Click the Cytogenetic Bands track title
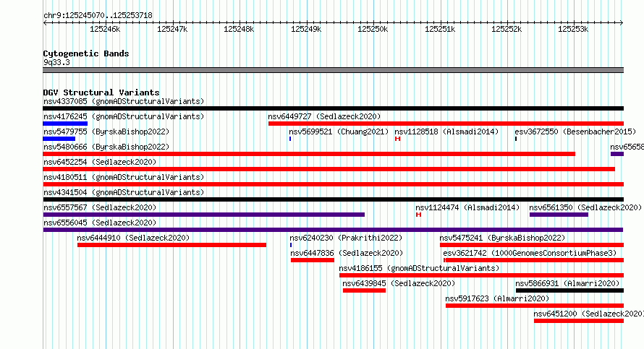The image size is (644, 349). (x=86, y=53)
